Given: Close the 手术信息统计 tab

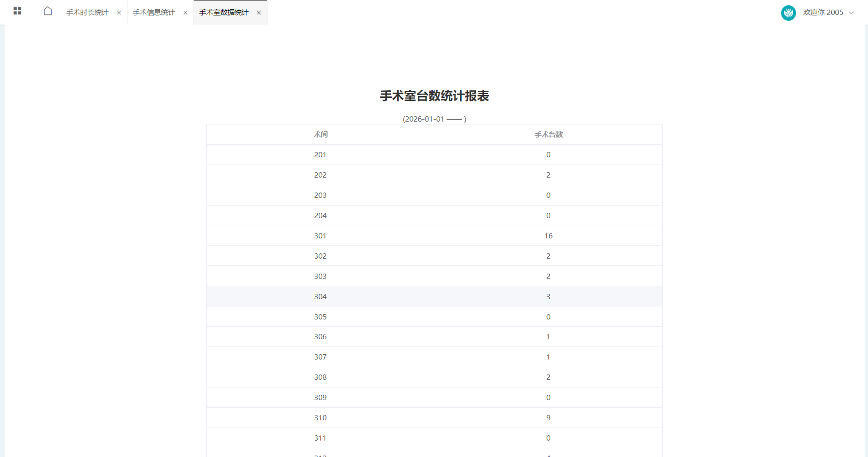Looking at the screenshot, I should tap(185, 13).
